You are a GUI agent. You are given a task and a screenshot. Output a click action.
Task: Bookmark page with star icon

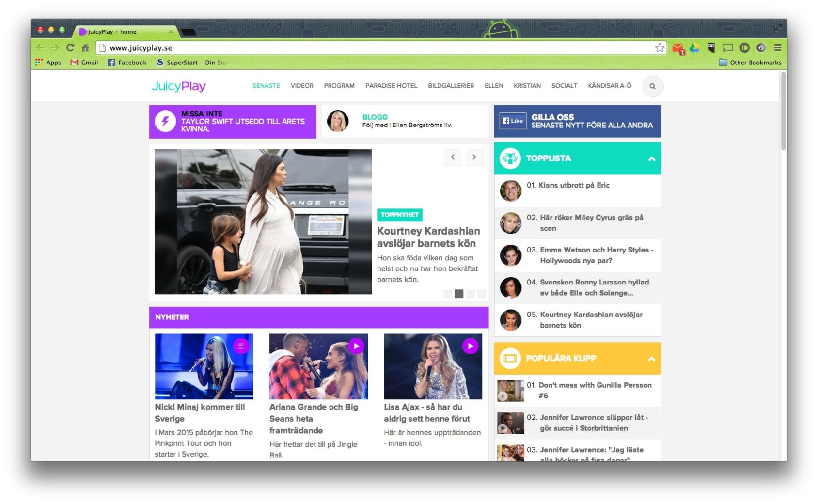660,47
